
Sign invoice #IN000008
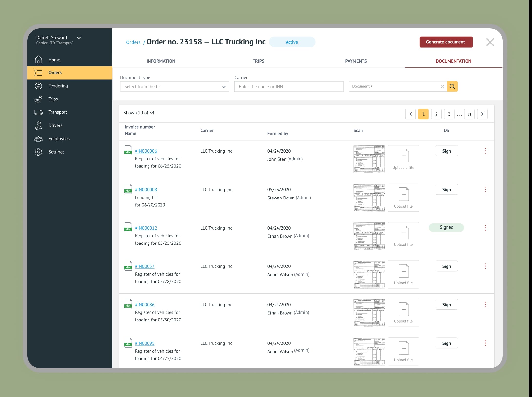pos(447,189)
